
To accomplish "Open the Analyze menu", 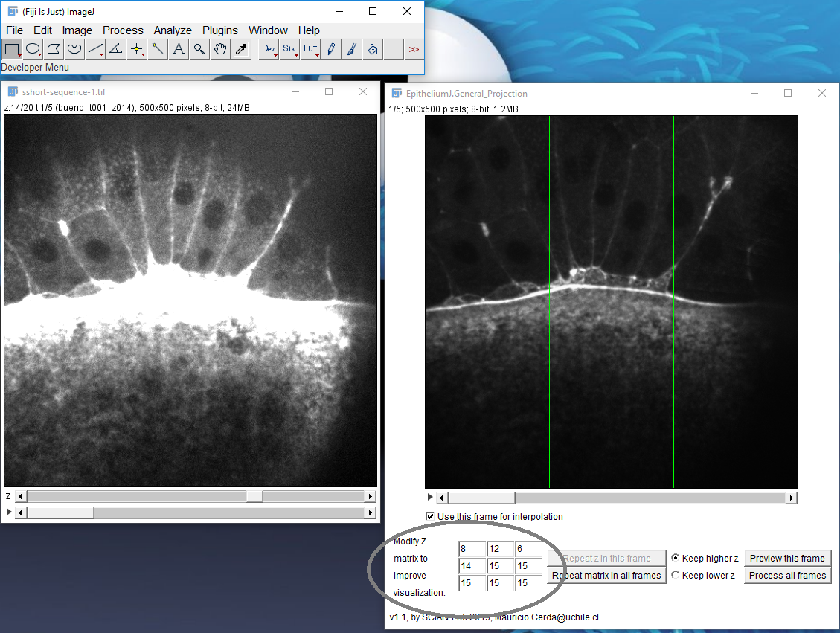I will 173,30.
